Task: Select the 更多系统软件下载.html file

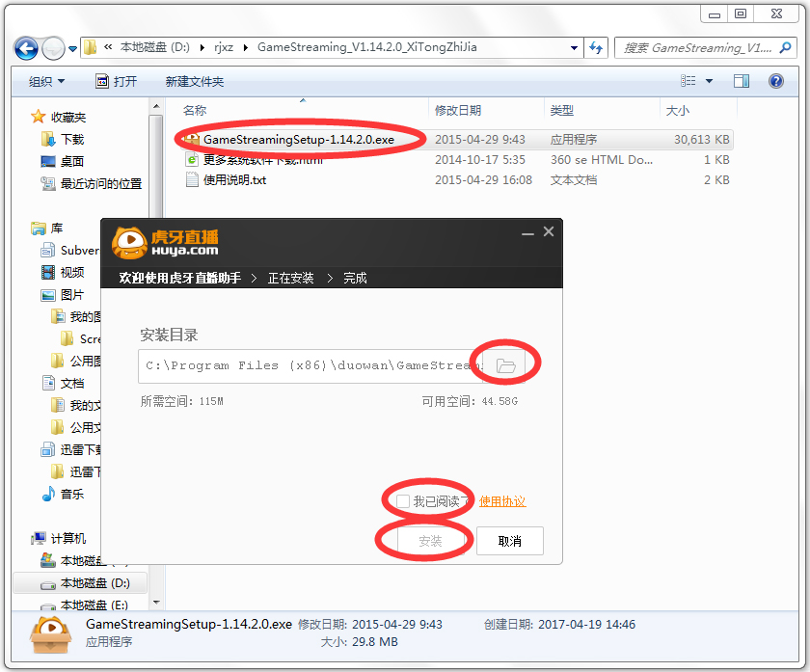Action: pos(263,160)
